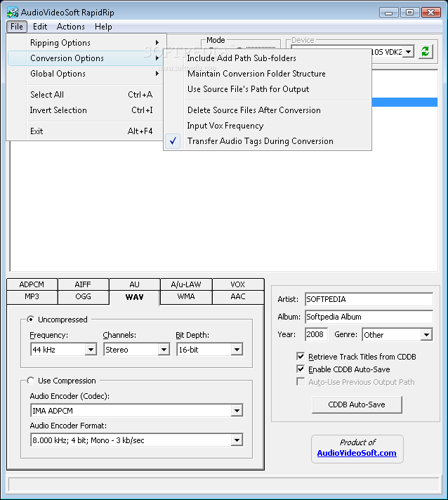Open the Edit menu

point(40,27)
